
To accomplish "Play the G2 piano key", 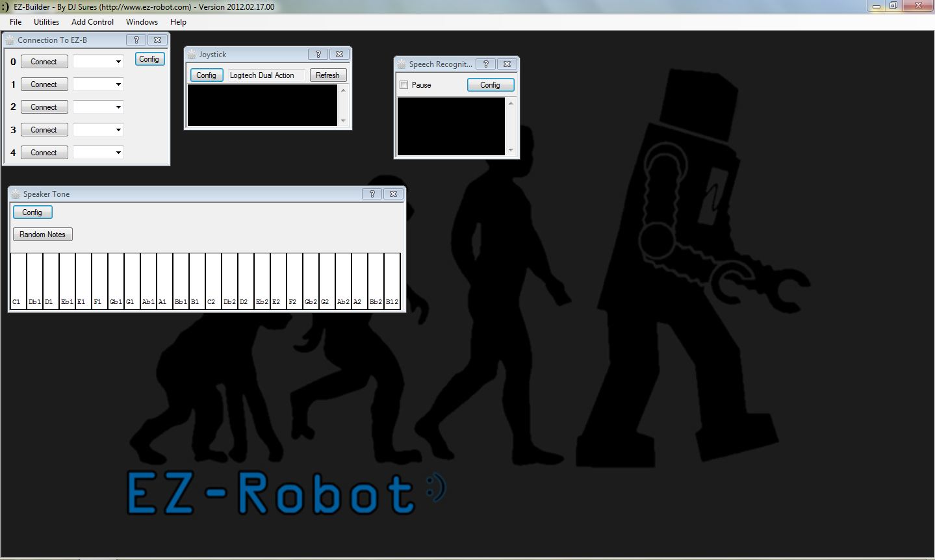I will pyautogui.click(x=327, y=281).
